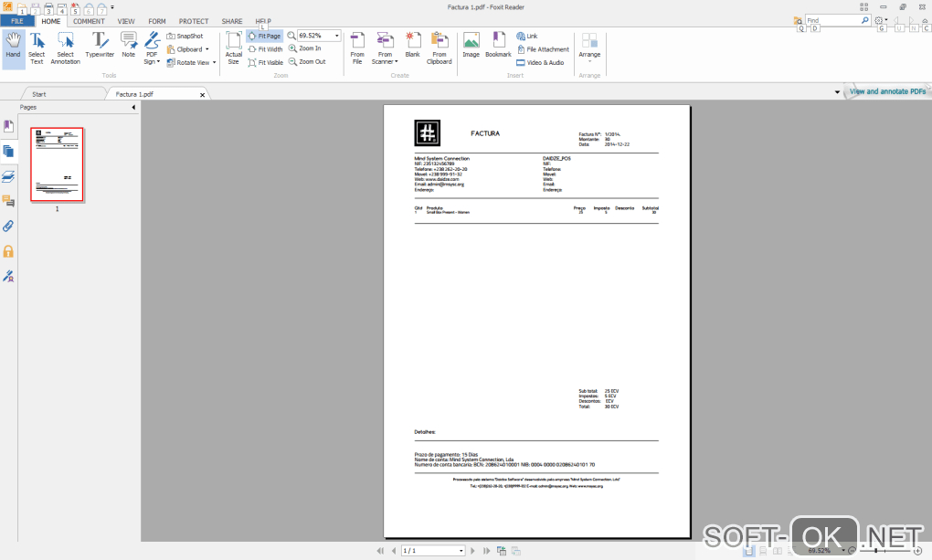Activate the Select Text tool

pos(37,48)
